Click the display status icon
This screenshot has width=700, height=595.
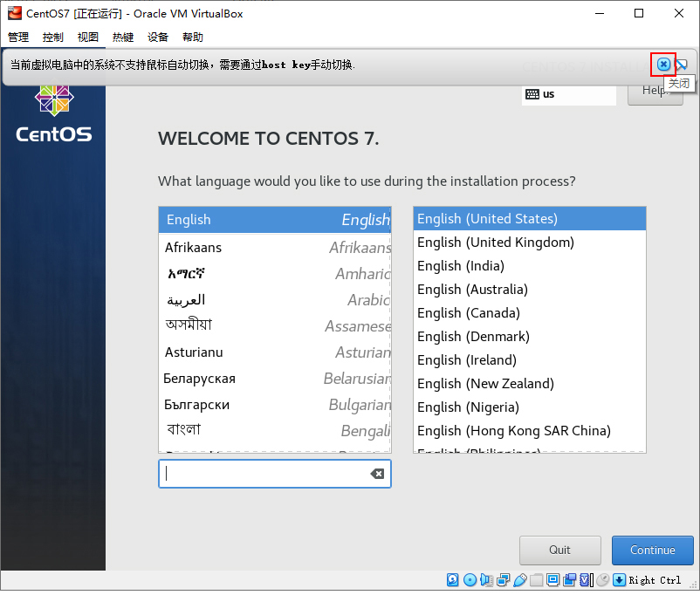(553, 579)
